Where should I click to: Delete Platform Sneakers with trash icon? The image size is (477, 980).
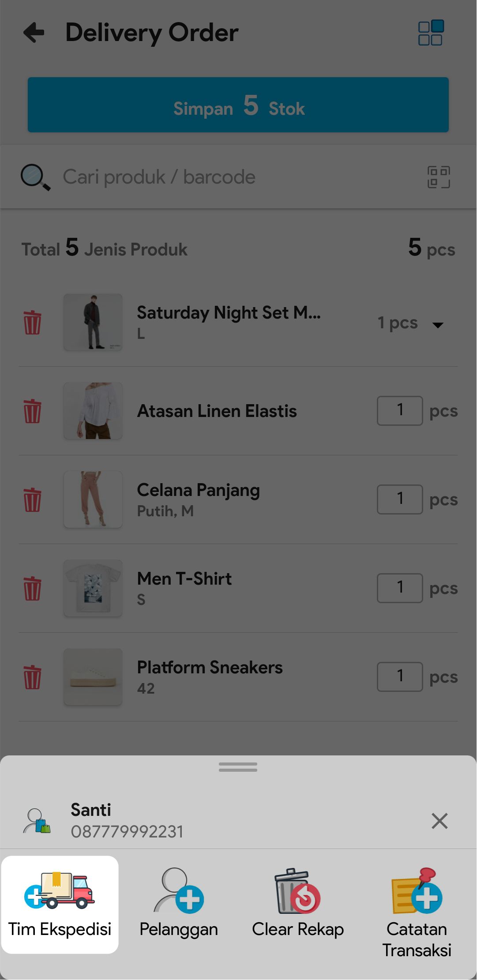coord(32,677)
